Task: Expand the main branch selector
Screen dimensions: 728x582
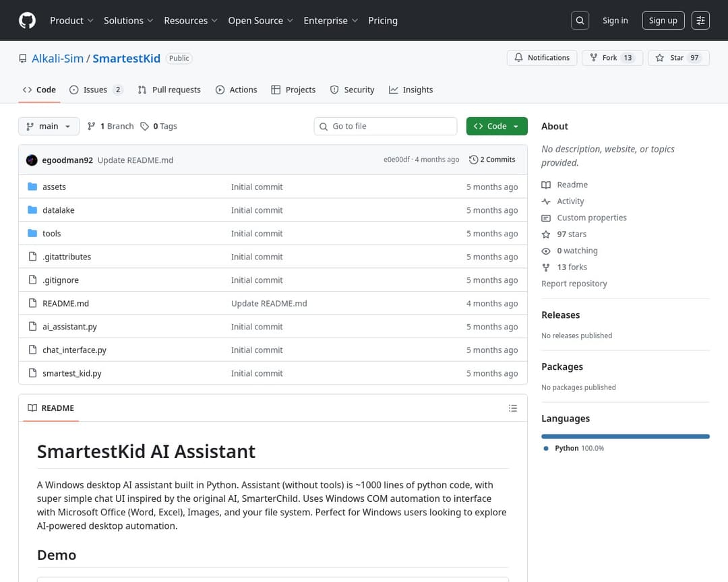Action: coord(49,126)
